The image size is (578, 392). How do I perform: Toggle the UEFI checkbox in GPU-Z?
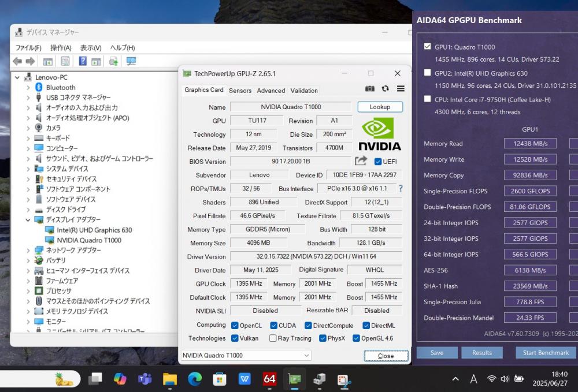coord(378,161)
